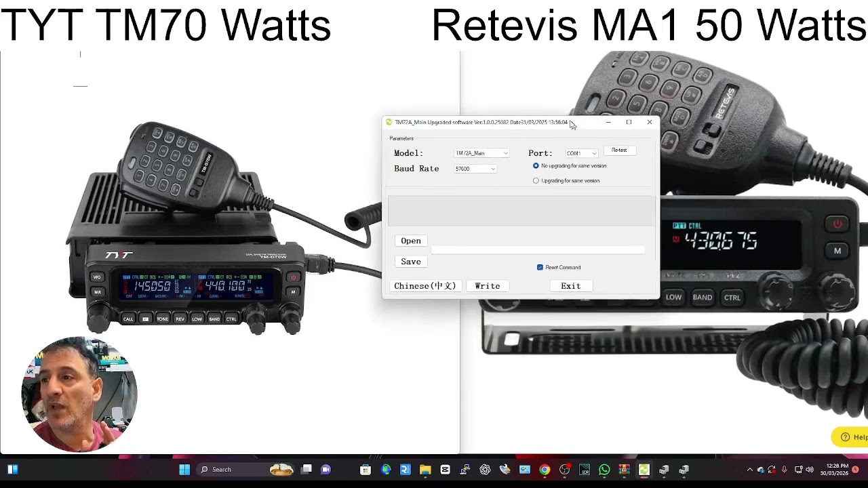
Task: Launch the purple Teams chat taskbar icon
Action: tap(325, 469)
